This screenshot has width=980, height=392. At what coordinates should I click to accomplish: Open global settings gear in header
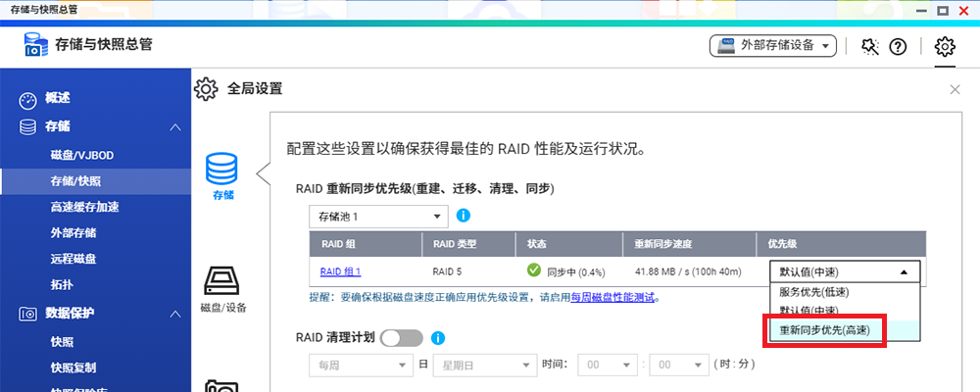tap(945, 46)
